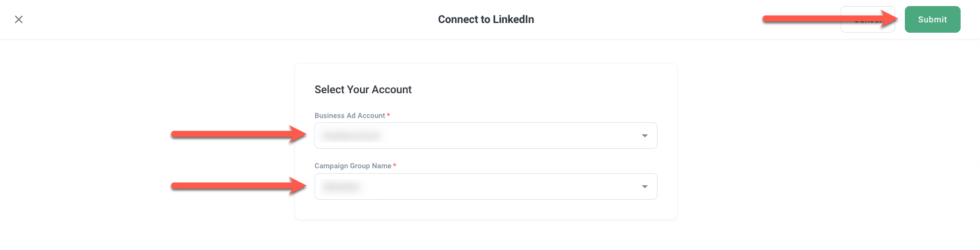Click empty space below the Campaign Group field
Viewport: 980px width, 250px height.
click(485, 209)
